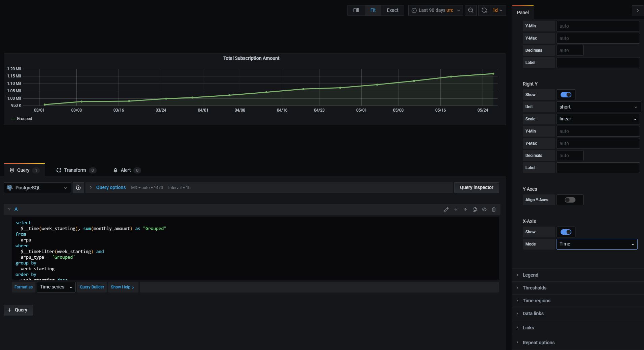This screenshot has height=350, width=644.
Task: Expand the Thresholds section
Action: (534, 288)
